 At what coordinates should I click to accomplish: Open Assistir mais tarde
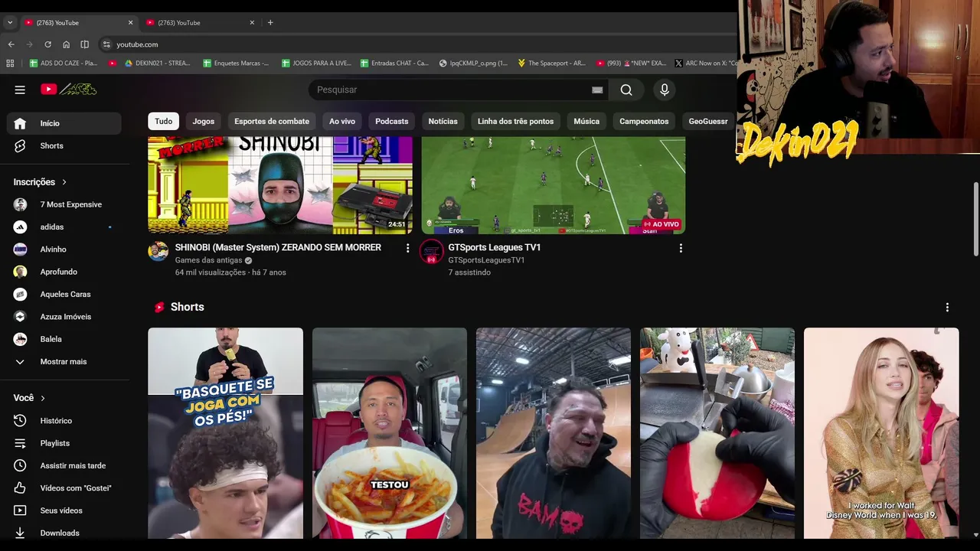[x=64, y=465]
